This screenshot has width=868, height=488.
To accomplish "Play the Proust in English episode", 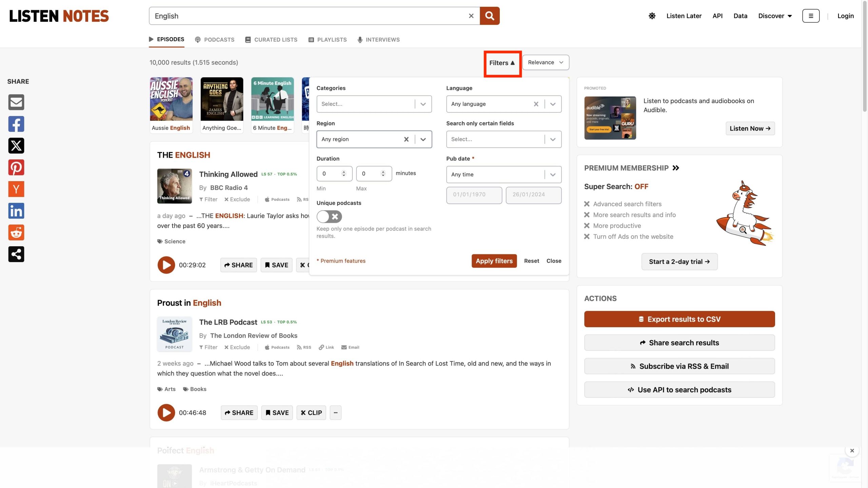I will (166, 412).
